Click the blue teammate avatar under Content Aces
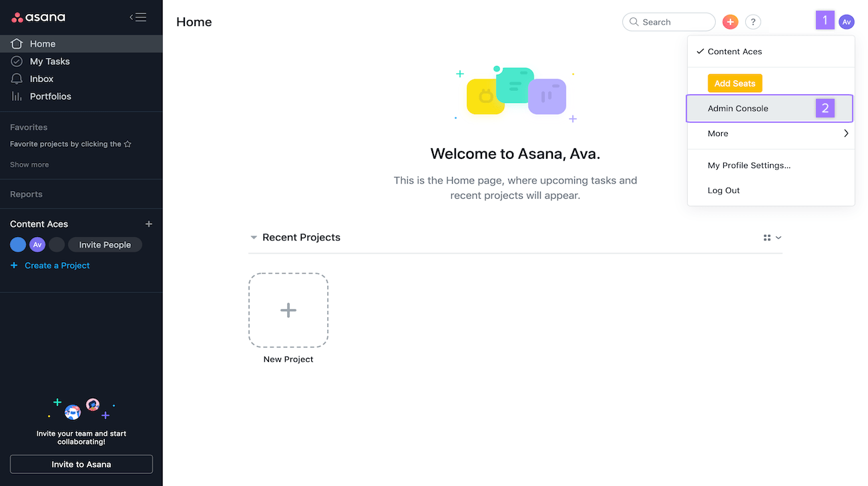This screenshot has height=486, width=868. tap(17, 244)
